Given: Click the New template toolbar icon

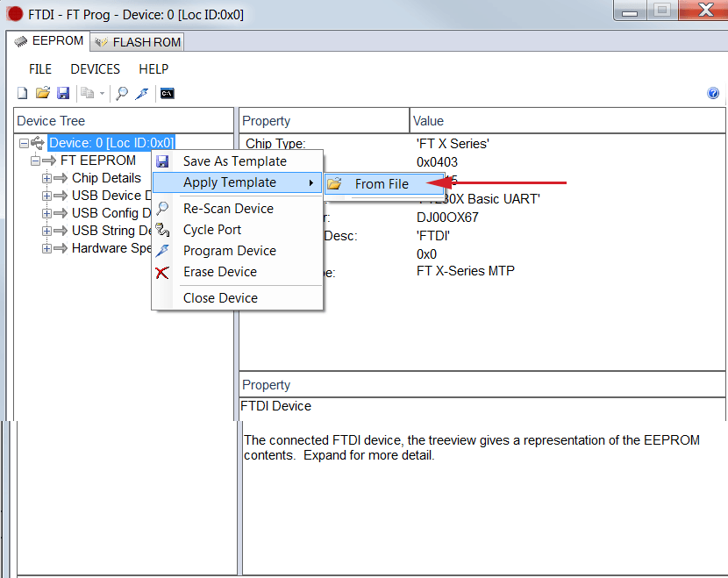Looking at the screenshot, I should click(22, 93).
